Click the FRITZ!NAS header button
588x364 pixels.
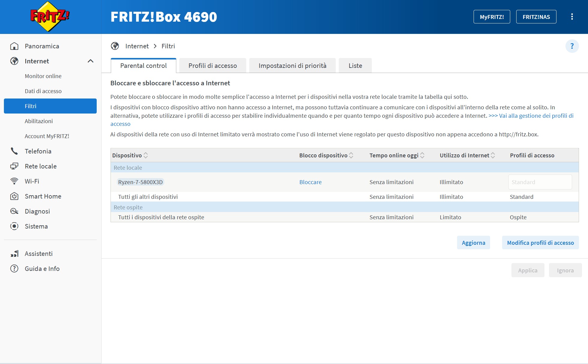[x=536, y=17]
